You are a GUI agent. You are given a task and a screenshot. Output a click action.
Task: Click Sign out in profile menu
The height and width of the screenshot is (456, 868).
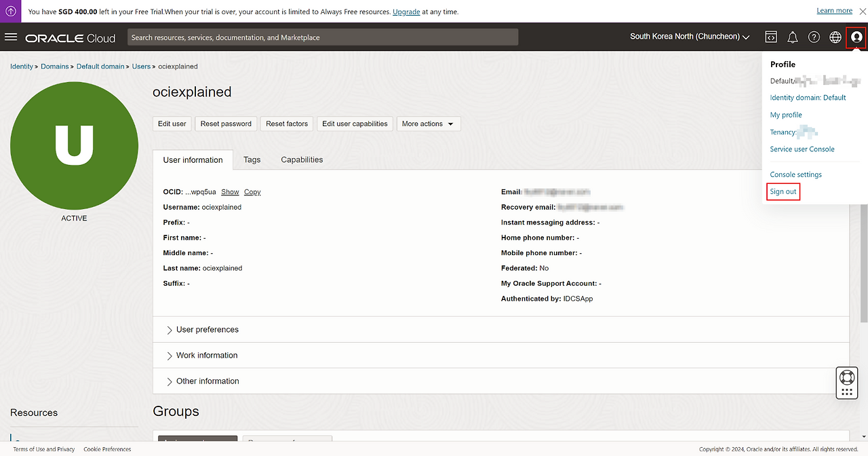(783, 192)
